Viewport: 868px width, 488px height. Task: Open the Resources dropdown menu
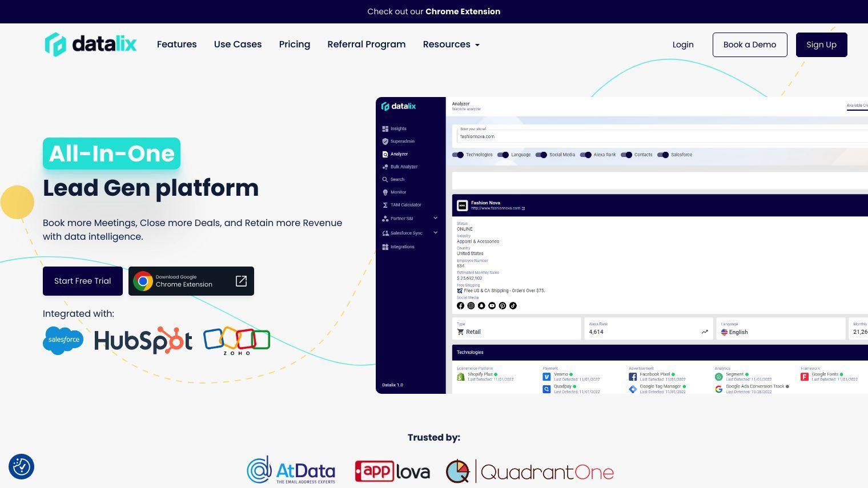[451, 45]
